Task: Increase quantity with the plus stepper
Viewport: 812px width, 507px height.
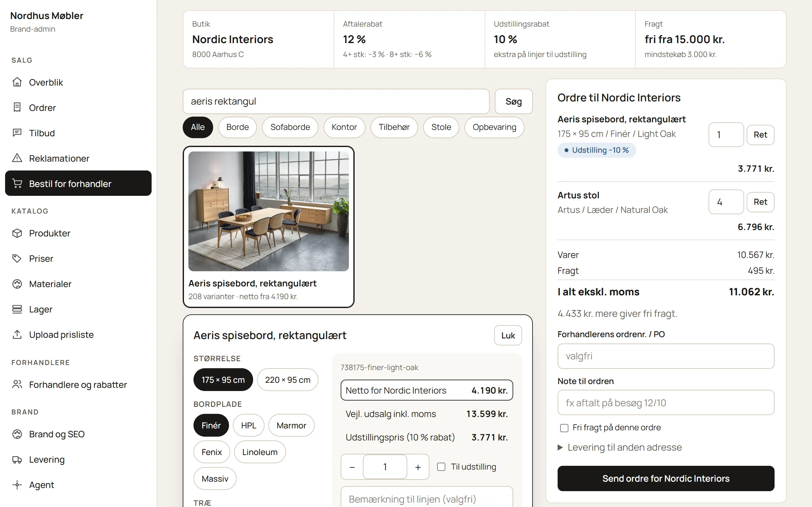Action: coord(418,467)
